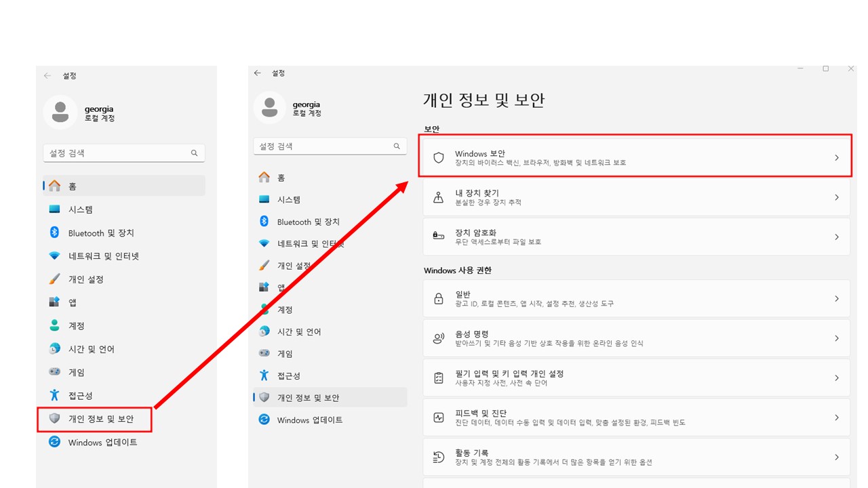Click Windows 보안 shield icon
868x488 pixels.
click(439, 157)
